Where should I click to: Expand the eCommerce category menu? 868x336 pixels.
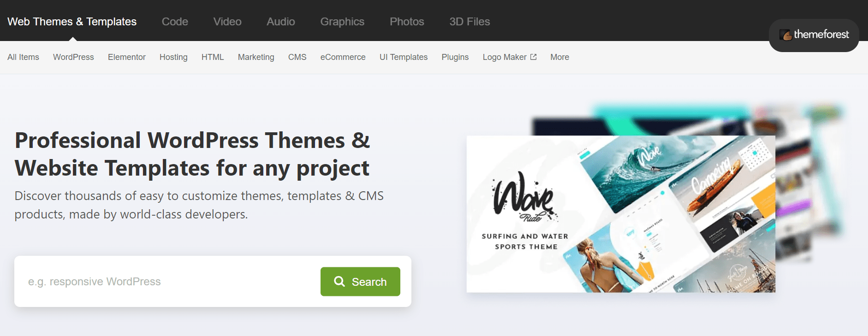pos(343,57)
